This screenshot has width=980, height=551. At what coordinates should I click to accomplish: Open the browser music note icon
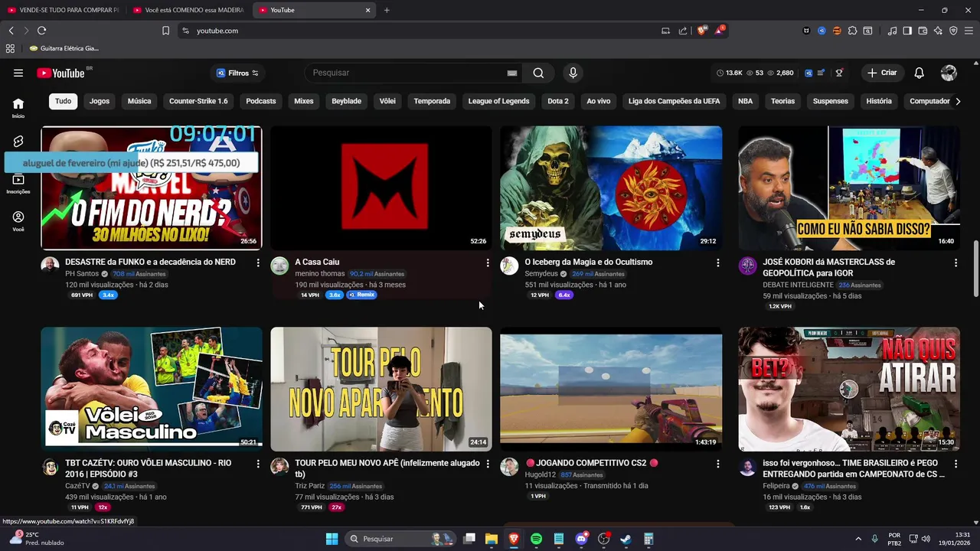892,31
